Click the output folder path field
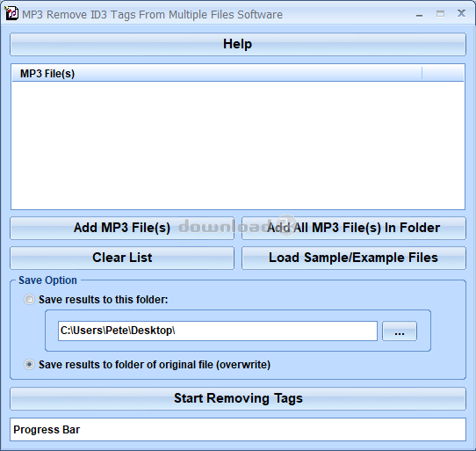 click(217, 331)
